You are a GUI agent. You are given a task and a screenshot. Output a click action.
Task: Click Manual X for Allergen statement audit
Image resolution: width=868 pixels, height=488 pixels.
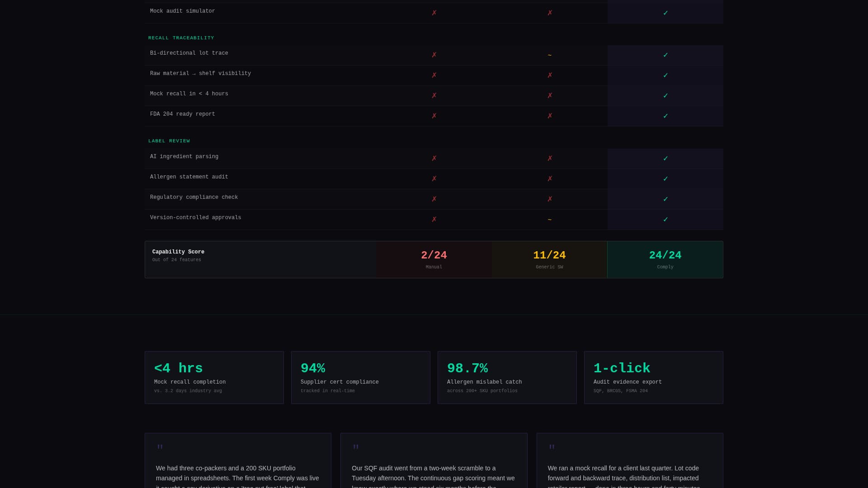(x=434, y=179)
